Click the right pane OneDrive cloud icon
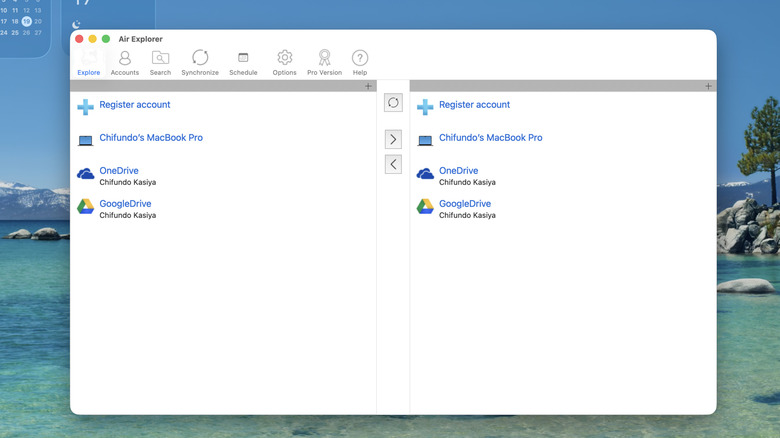The image size is (780, 438). [x=425, y=174]
